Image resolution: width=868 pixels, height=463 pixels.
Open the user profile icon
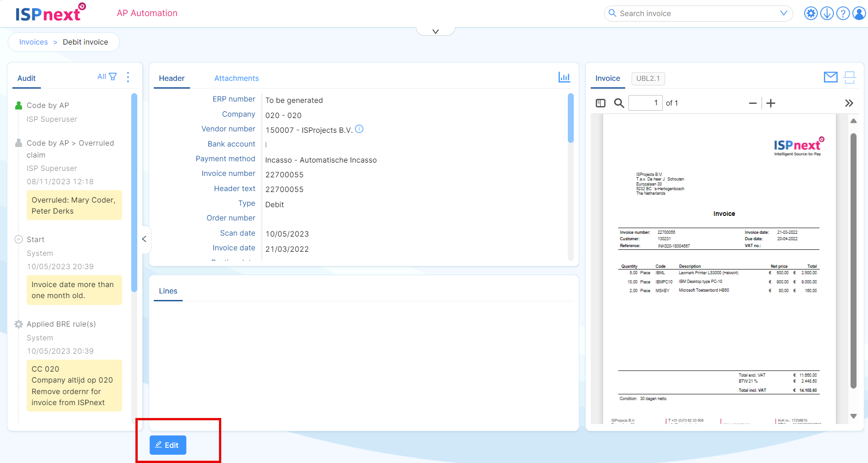pyautogui.click(x=859, y=13)
